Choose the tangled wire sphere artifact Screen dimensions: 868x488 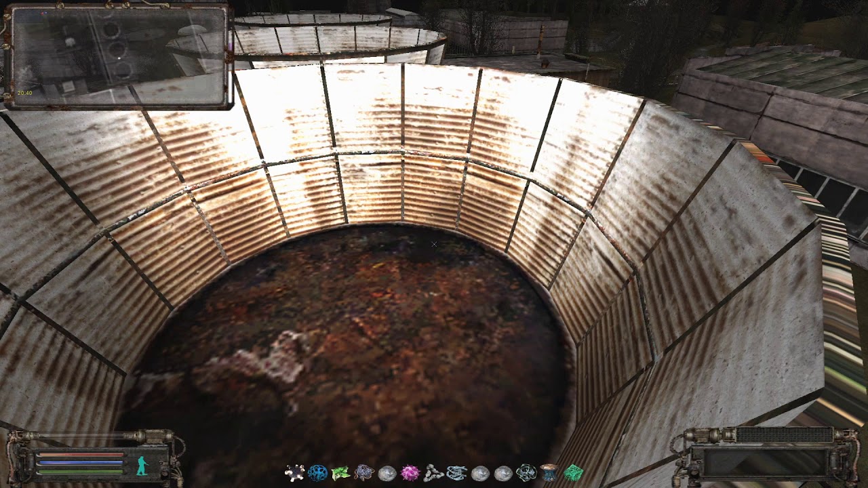[x=526, y=472]
